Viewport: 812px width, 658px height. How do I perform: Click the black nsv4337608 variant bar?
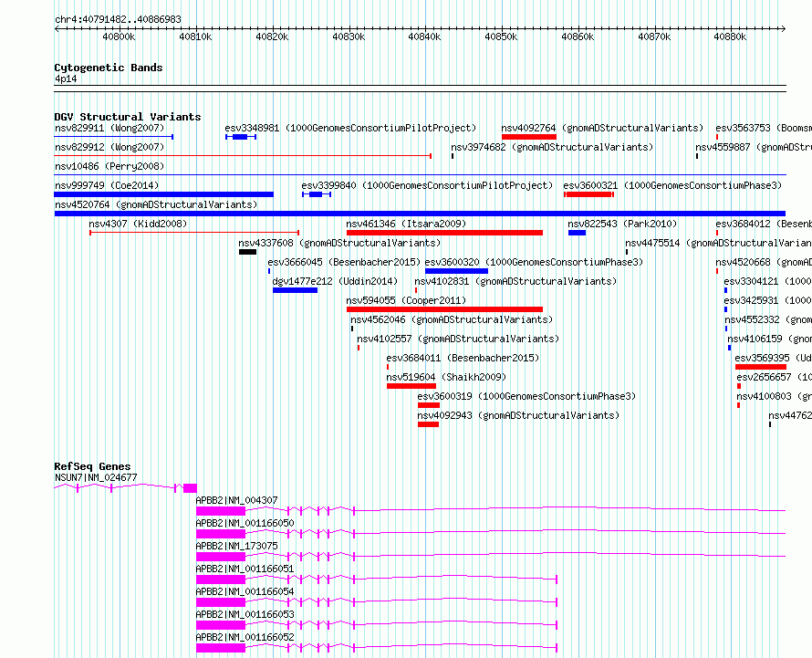pyautogui.click(x=247, y=252)
